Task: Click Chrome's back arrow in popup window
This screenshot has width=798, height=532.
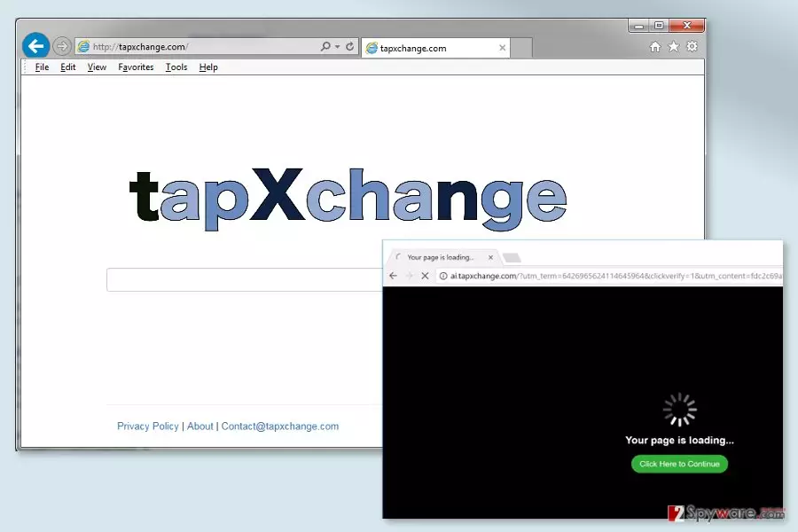Action: [x=393, y=276]
